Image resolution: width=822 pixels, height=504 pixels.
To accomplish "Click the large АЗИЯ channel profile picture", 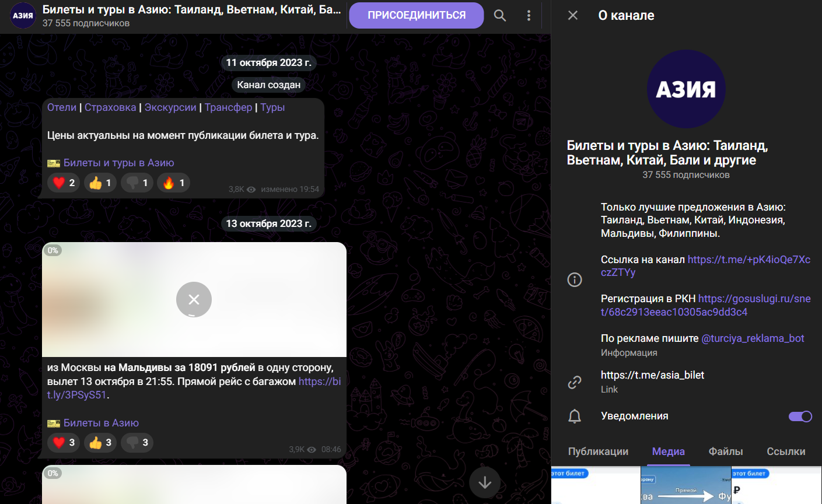I will click(686, 89).
